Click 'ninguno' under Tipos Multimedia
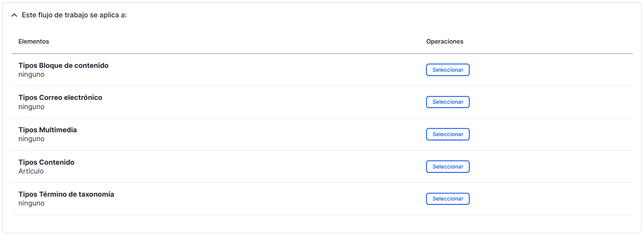Image resolution: width=644 pixels, height=236 pixels. point(32,139)
